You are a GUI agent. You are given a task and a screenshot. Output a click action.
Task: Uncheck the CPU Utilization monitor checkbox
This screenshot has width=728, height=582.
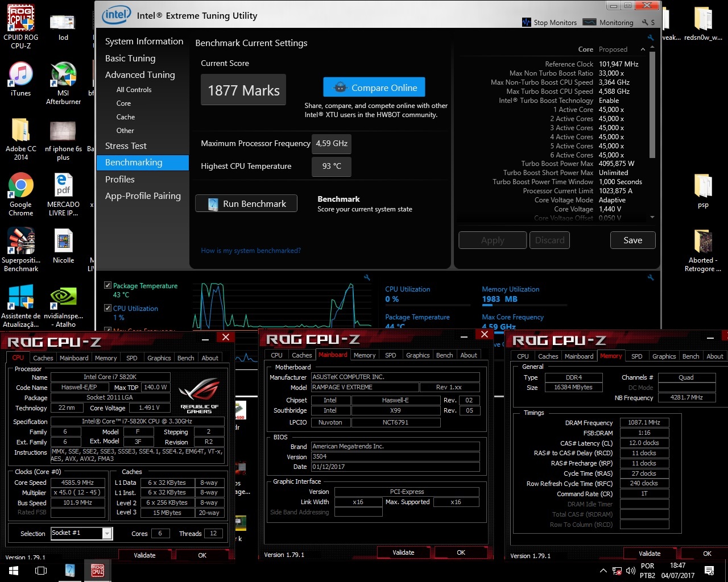108,308
